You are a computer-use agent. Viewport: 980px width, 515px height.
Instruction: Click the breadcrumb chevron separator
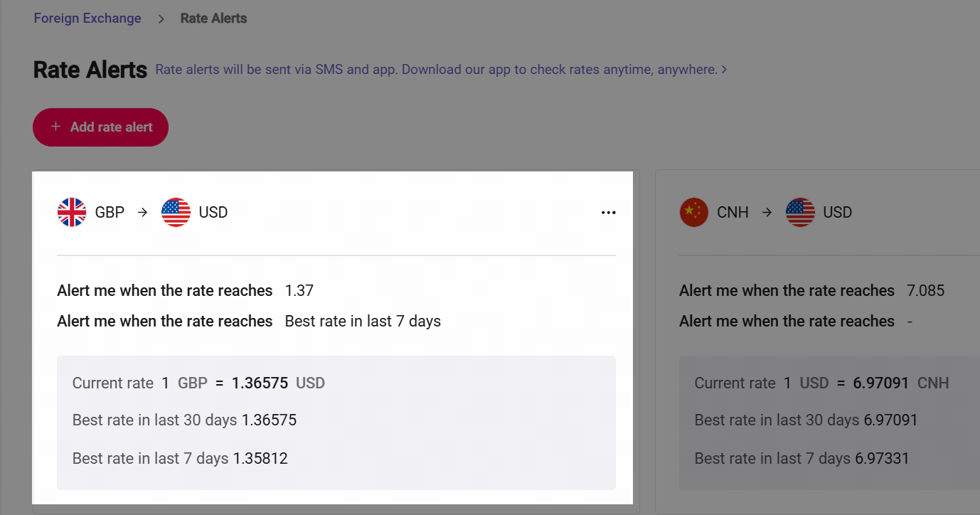coord(161,19)
